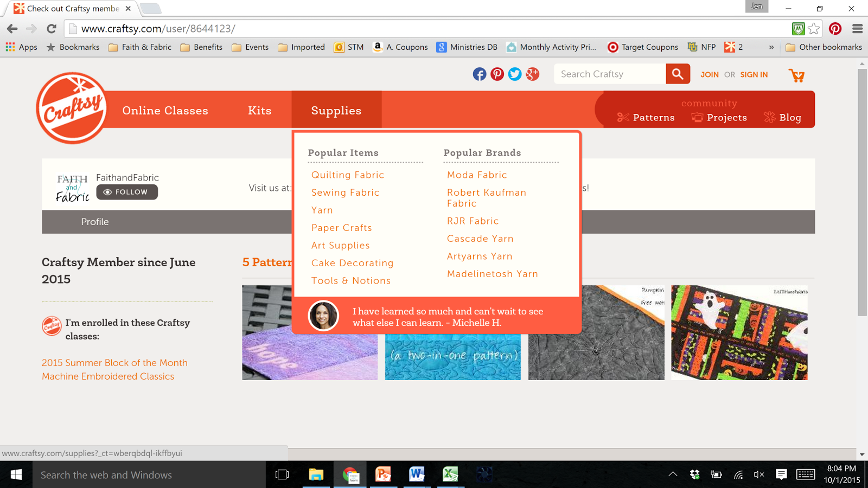Choose Quilting Fabric from Popular Items
Image resolution: width=868 pixels, height=488 pixels.
(x=348, y=175)
